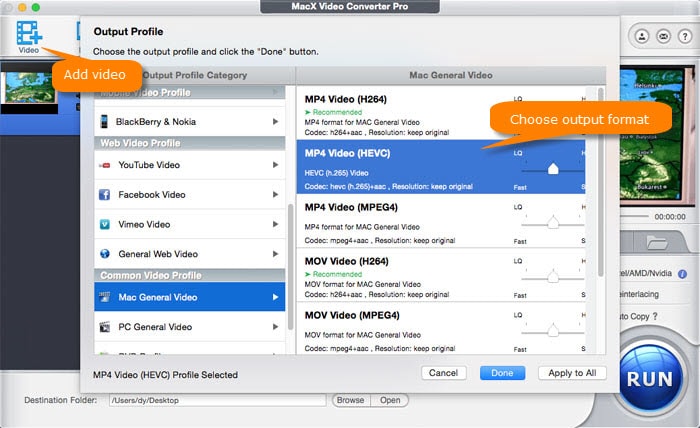Click MP4 Video (HEVC) quality slider handle
700x428 pixels.
[x=553, y=168]
